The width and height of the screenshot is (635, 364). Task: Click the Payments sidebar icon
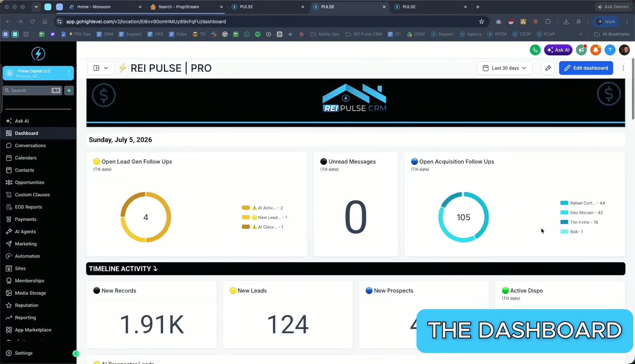[x=9, y=219]
